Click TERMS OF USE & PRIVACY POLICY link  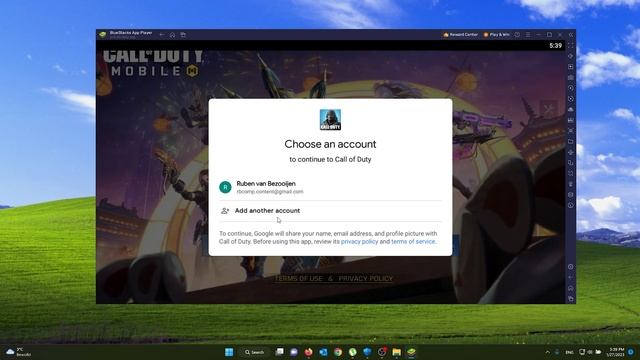(x=333, y=279)
